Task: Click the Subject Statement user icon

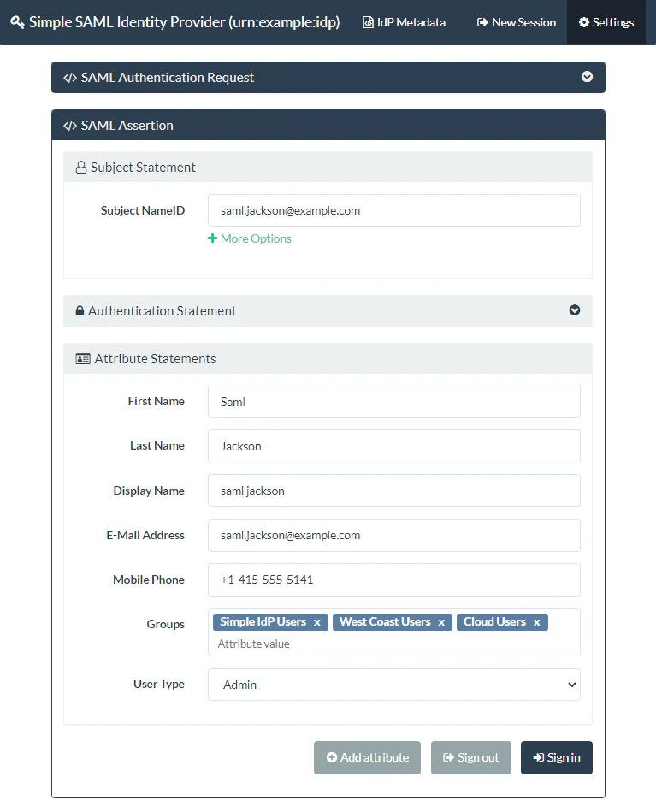Action: (x=81, y=168)
